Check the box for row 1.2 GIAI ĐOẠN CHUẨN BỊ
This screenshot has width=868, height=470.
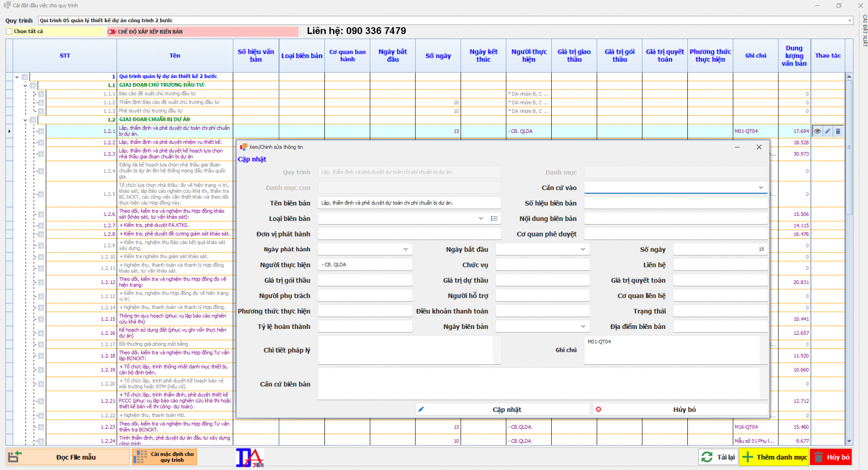(33, 120)
